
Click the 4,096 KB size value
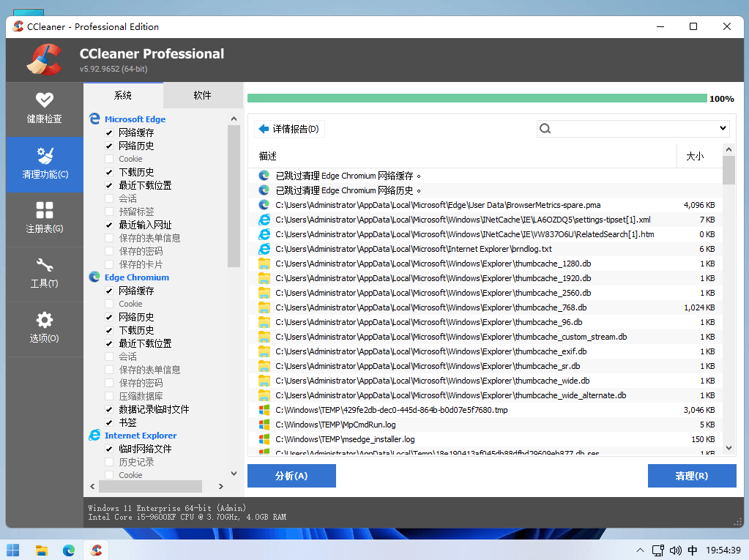click(x=699, y=205)
